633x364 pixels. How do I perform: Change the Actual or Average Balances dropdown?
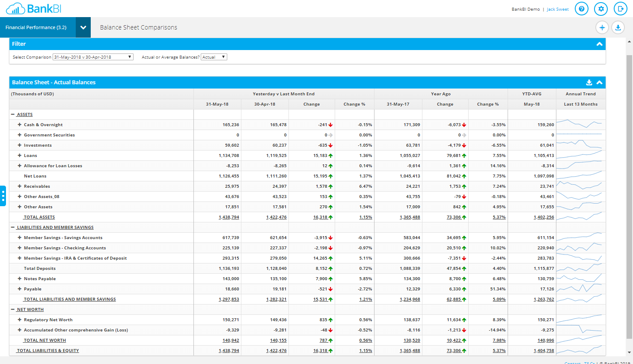(x=214, y=56)
